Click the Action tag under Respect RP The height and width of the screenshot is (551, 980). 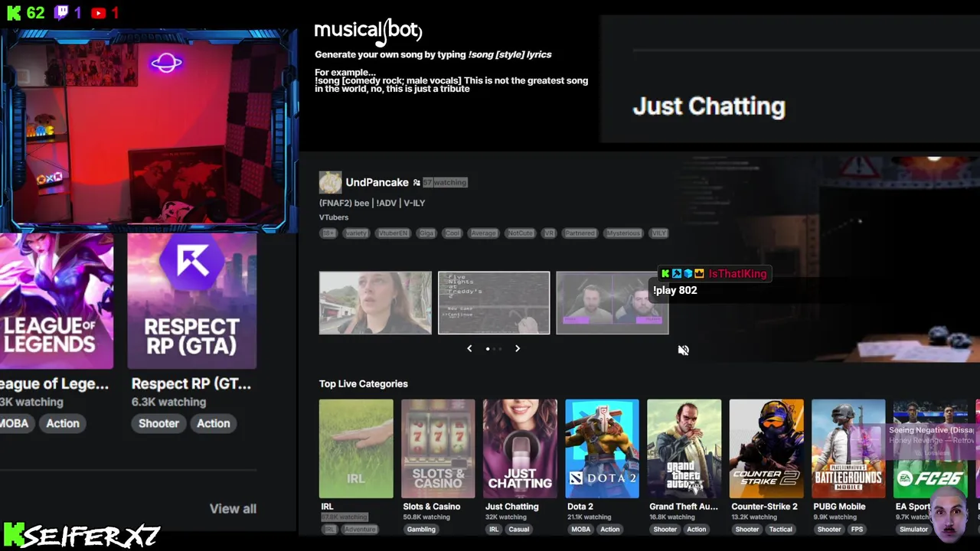coord(213,423)
